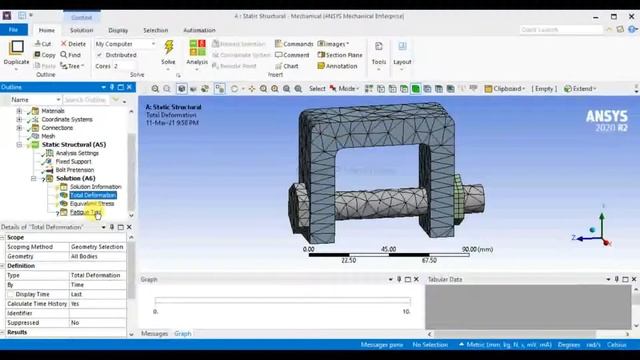The height and width of the screenshot is (360, 640).
Task: Open the File tab
Action: point(13,30)
